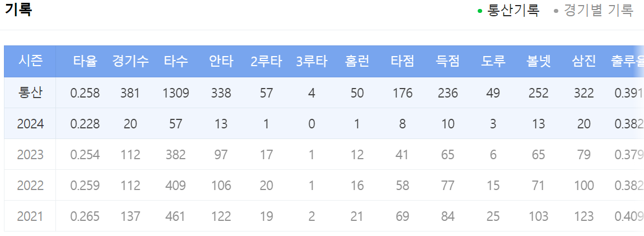Click the 2021 home run value 21
The image size is (644, 236).
point(357,216)
